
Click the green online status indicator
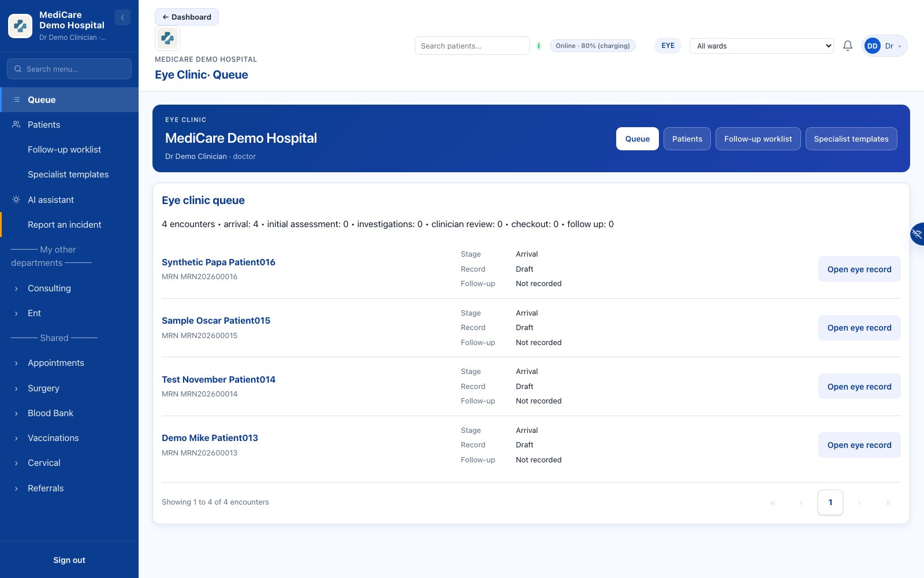(539, 46)
